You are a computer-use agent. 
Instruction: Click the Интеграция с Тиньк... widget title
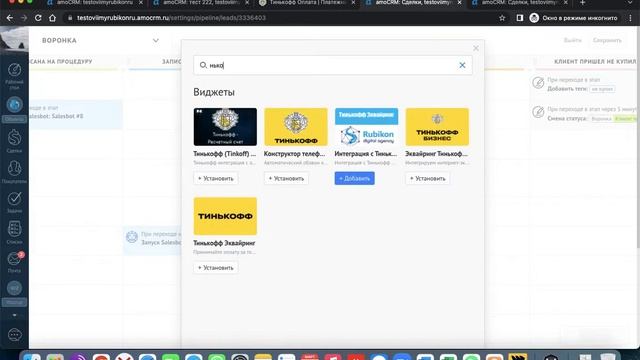click(366, 154)
